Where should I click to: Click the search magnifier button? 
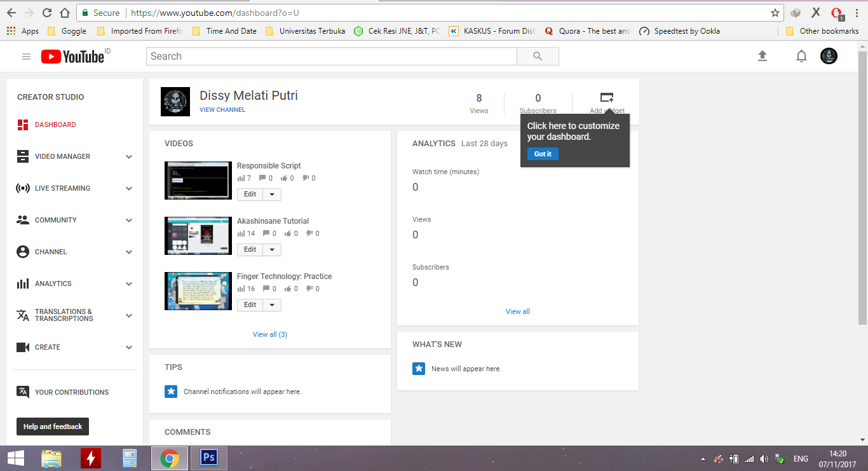point(537,56)
